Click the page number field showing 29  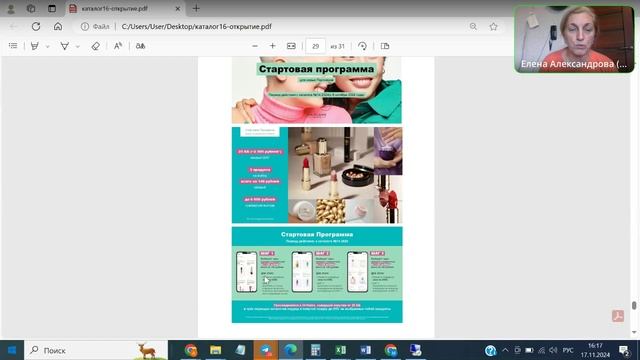pyautogui.click(x=316, y=46)
